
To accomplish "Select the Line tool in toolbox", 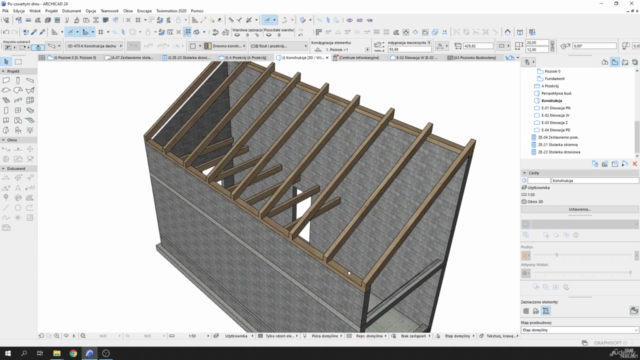I will pyautogui.click(x=6, y=208).
